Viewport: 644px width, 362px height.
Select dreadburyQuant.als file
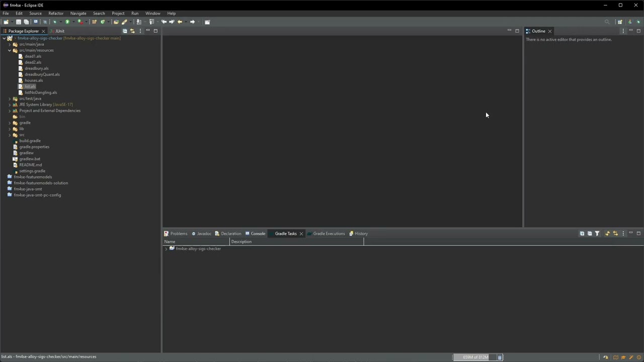tap(42, 74)
